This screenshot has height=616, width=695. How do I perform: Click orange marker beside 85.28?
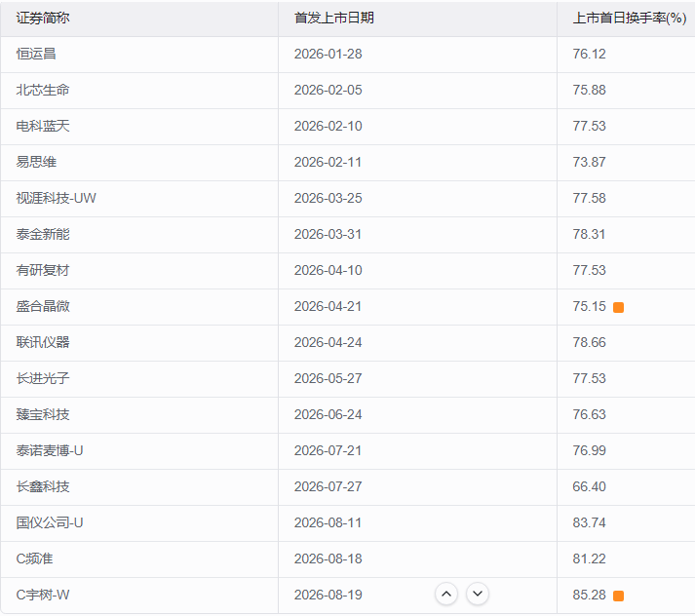[x=618, y=597]
